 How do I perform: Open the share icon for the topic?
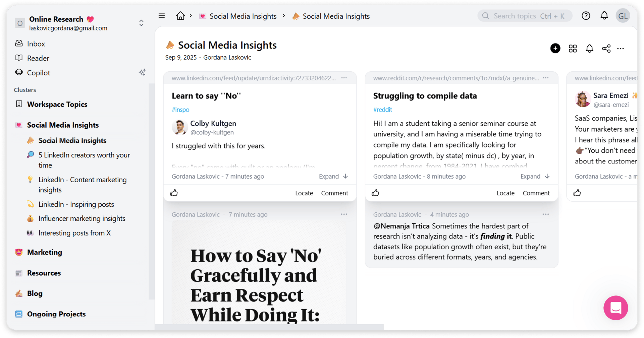pyautogui.click(x=606, y=49)
